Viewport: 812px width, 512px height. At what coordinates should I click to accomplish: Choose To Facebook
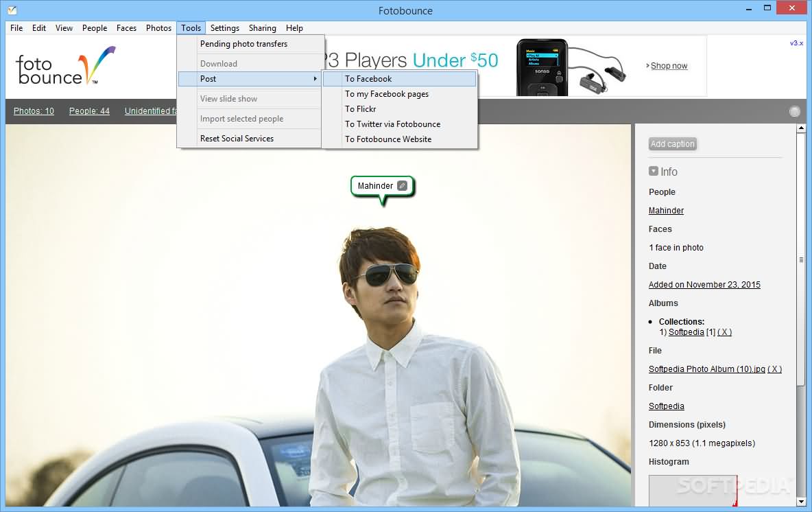pos(399,79)
